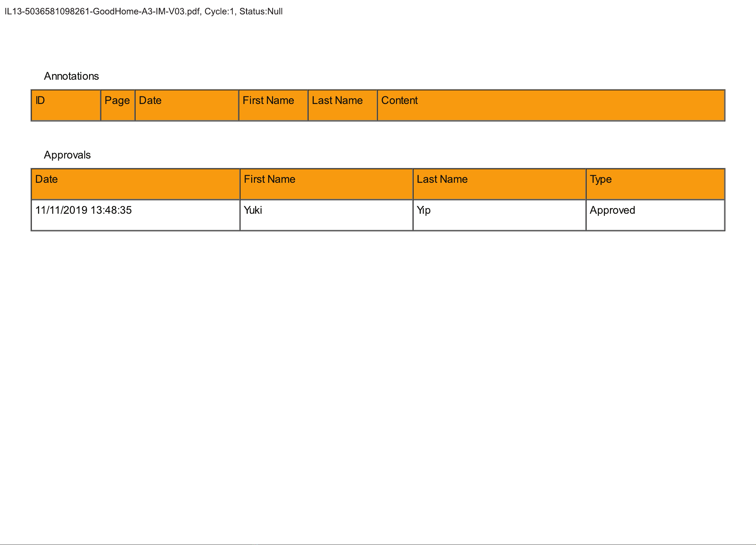Click the 'Date' header in Annotations table
Image resolution: width=756 pixels, height=545 pixels.
187,105
